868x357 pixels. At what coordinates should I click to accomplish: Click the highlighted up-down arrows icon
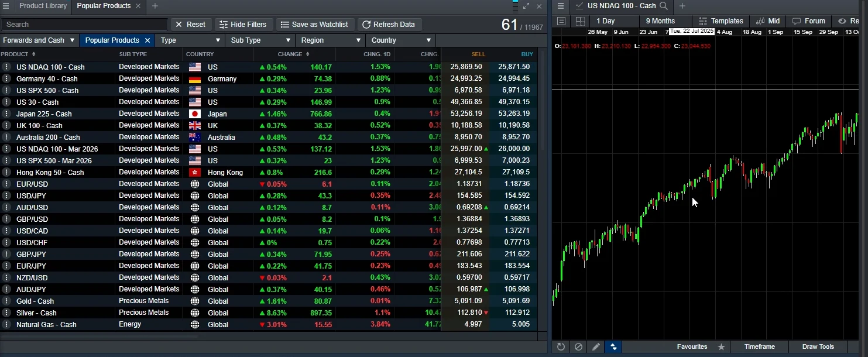[x=613, y=346]
